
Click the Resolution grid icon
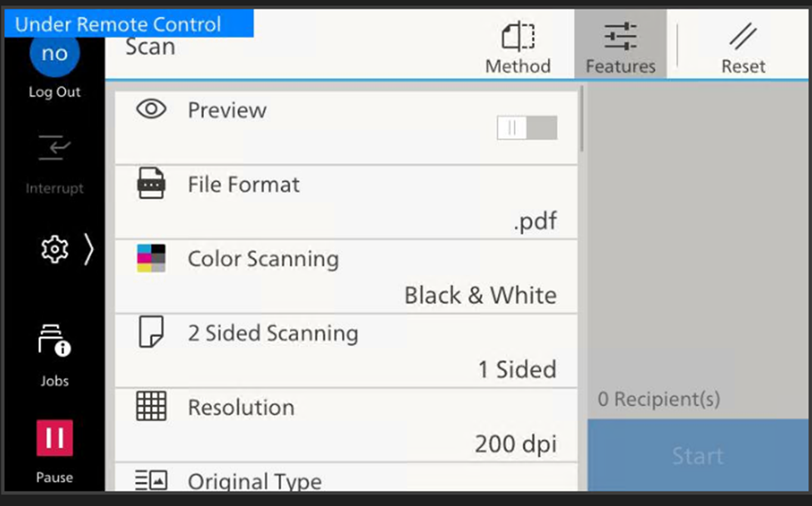tap(151, 406)
